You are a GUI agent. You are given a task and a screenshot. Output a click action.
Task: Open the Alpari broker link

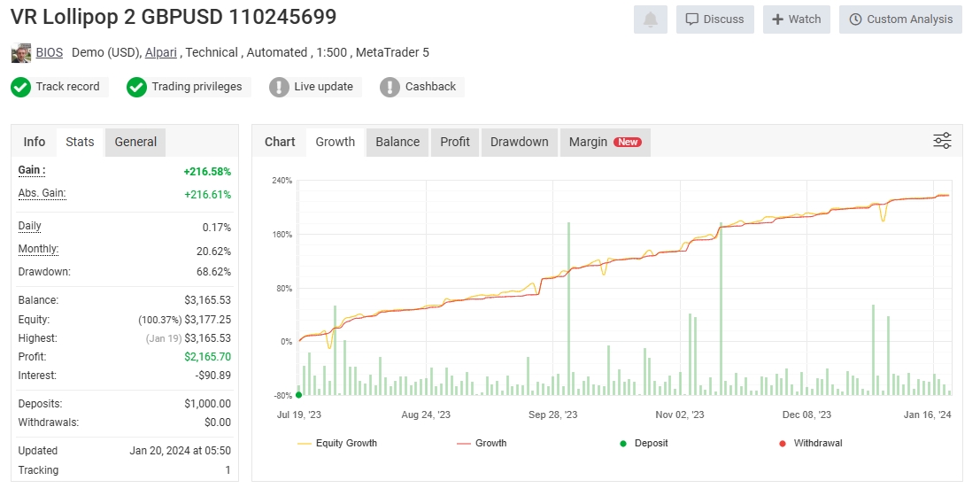(x=160, y=52)
